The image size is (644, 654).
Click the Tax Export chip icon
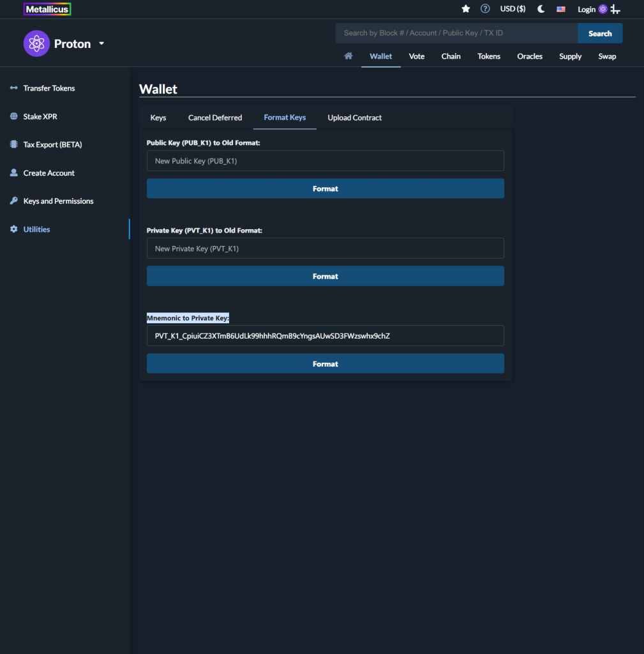pos(14,144)
